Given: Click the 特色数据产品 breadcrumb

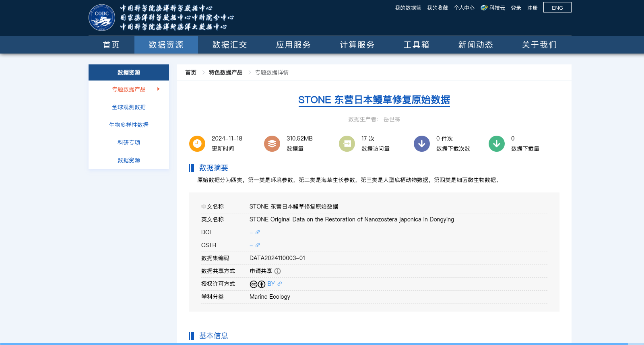Looking at the screenshot, I should [225, 72].
